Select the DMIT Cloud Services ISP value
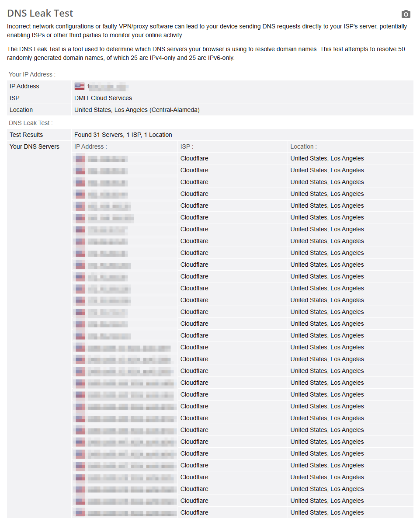Screen dimensions: 420x519 (103, 98)
